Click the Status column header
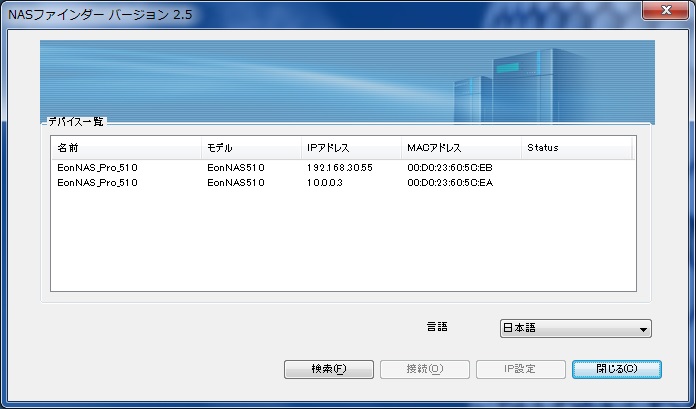Viewport: 696px width, 409px height. pos(576,148)
